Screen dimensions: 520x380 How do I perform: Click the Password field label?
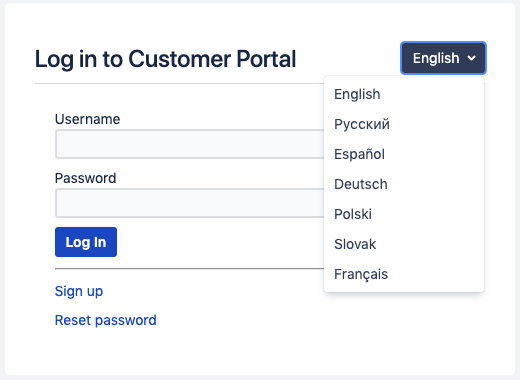(85, 178)
